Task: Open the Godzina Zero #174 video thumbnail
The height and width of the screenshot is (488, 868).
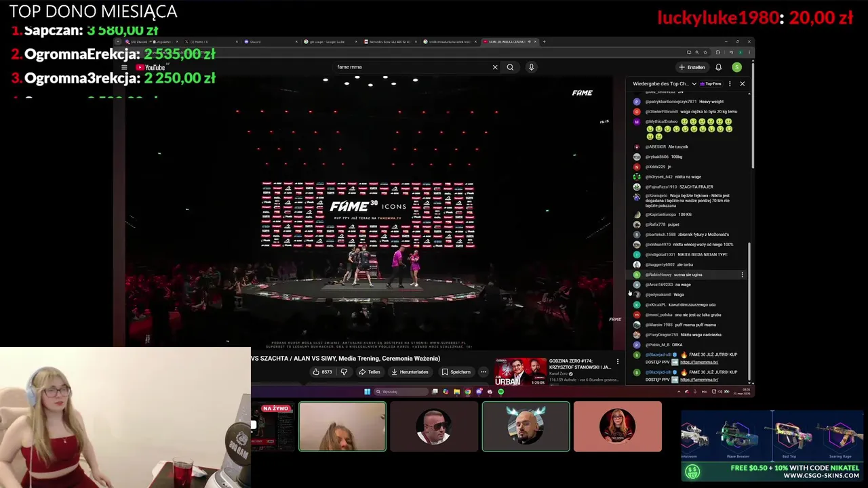Action: (x=519, y=371)
